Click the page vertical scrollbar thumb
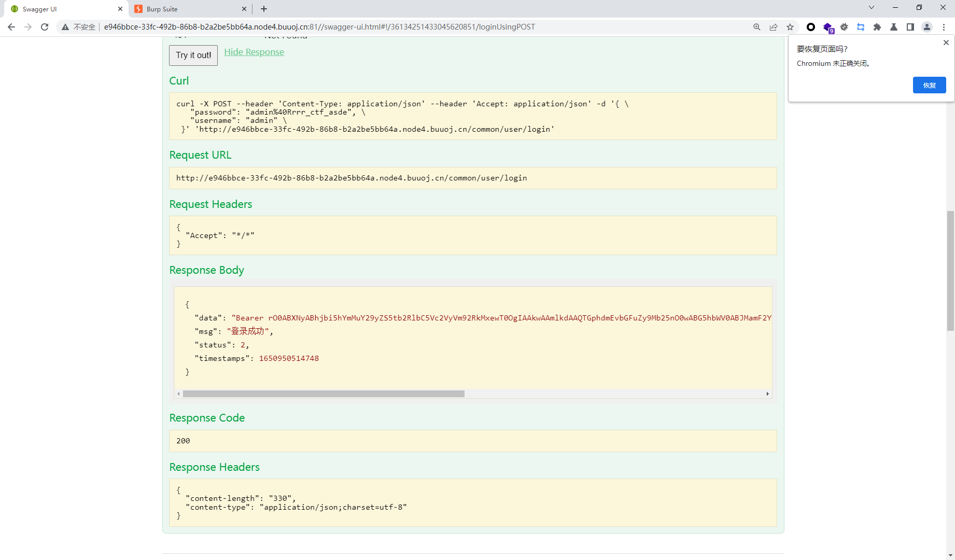The image size is (955, 560). tap(950, 271)
